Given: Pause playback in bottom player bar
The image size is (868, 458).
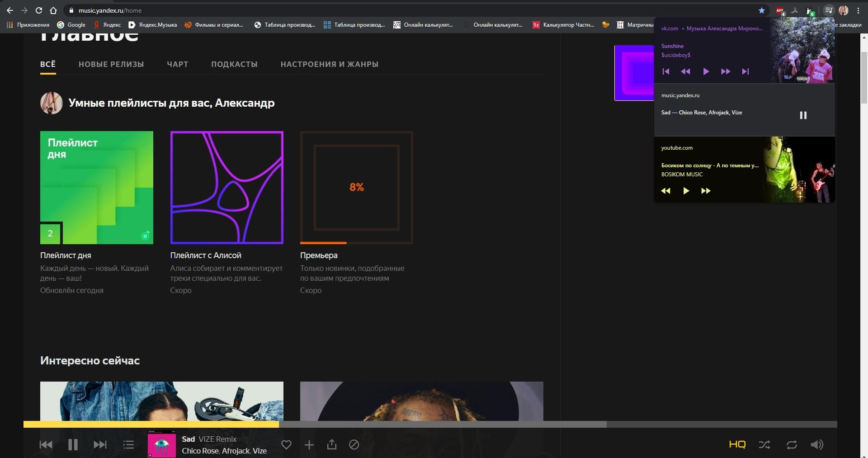Looking at the screenshot, I should click(73, 445).
